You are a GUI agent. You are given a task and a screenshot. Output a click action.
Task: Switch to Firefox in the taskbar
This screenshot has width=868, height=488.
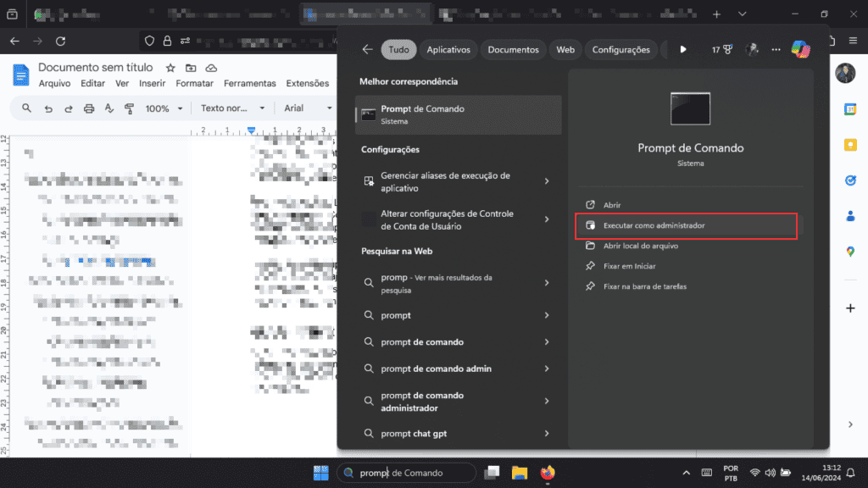click(548, 473)
